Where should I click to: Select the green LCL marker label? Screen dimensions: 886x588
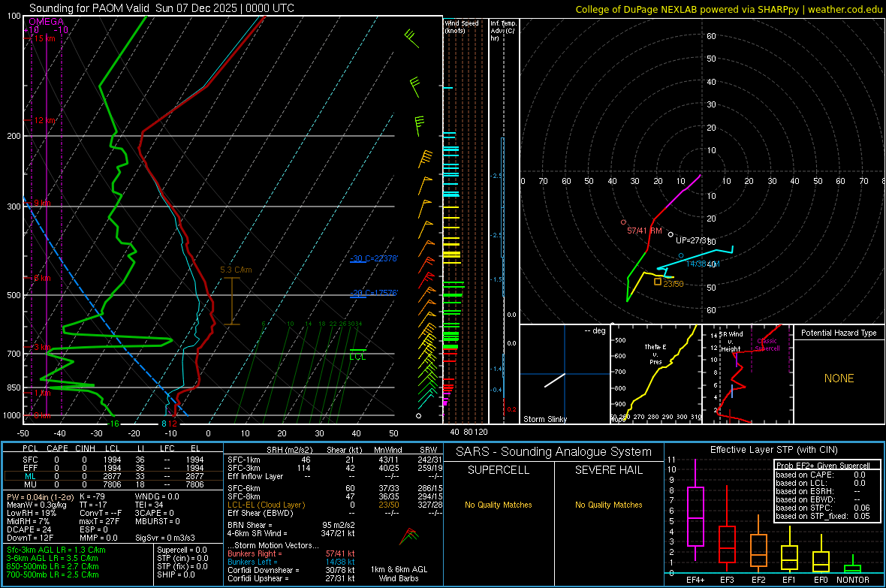pyautogui.click(x=357, y=357)
